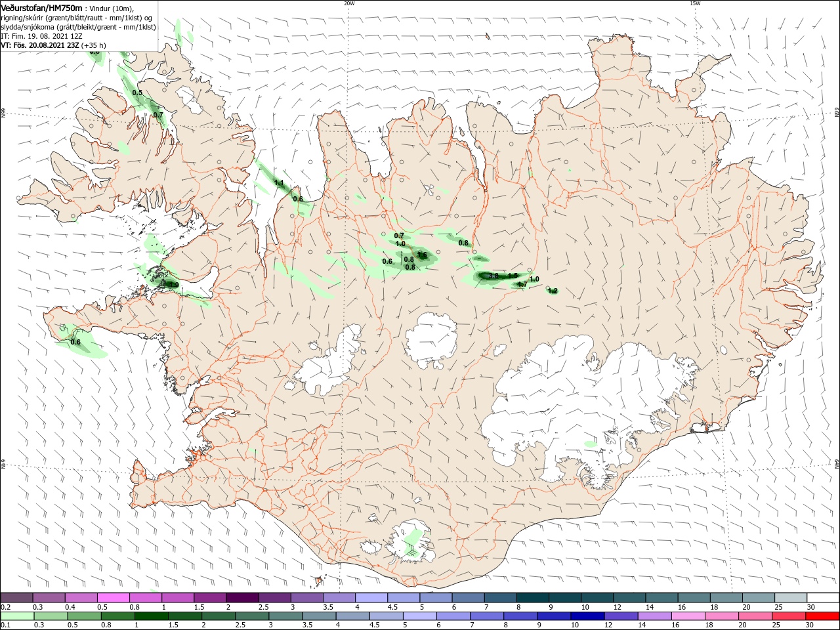
Task: Click the 1.2 precipitation value on the map
Action: 553,291
